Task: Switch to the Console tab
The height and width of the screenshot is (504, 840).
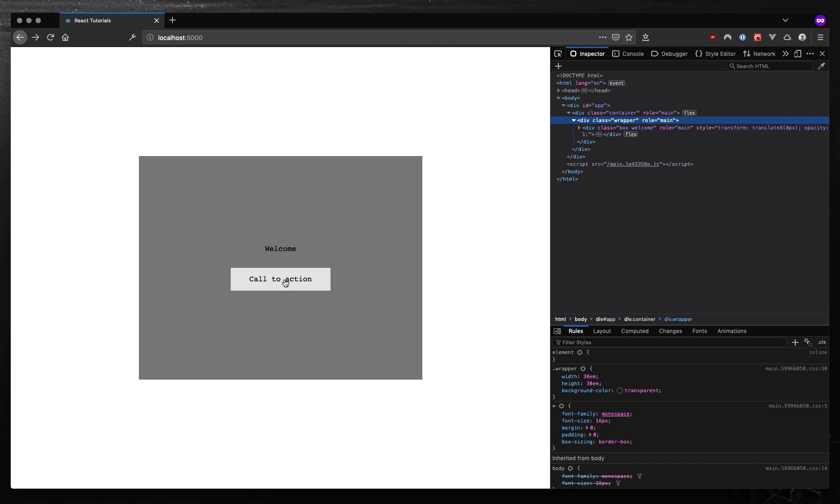Action: 628,54
